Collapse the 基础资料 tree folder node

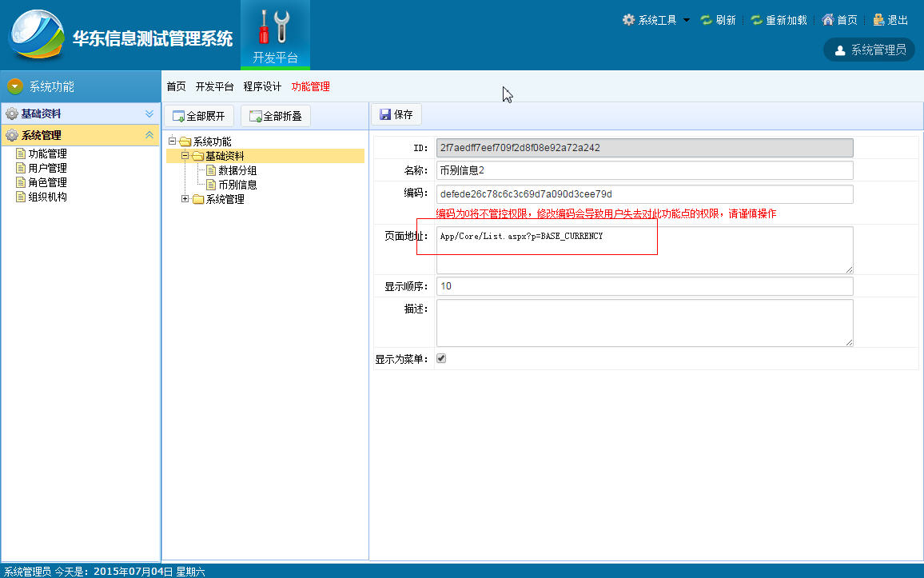[x=185, y=156]
